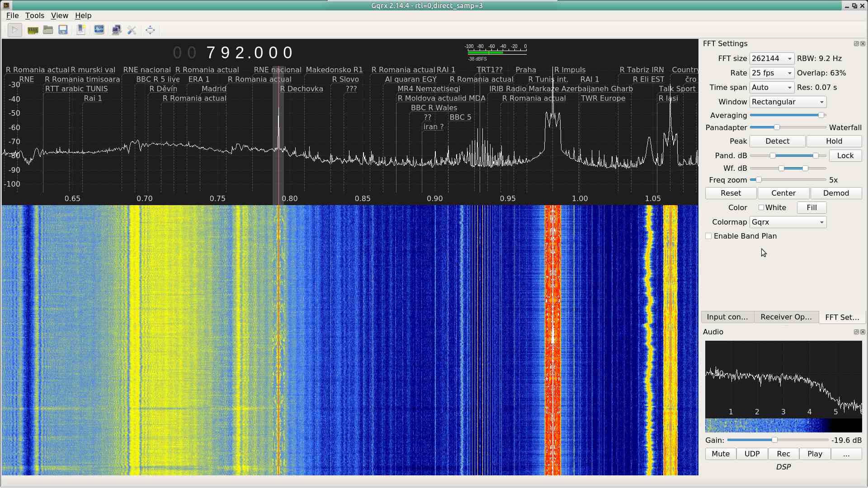The width and height of the screenshot is (868, 488).
Task: Open the Colormap dropdown
Action: tap(788, 222)
